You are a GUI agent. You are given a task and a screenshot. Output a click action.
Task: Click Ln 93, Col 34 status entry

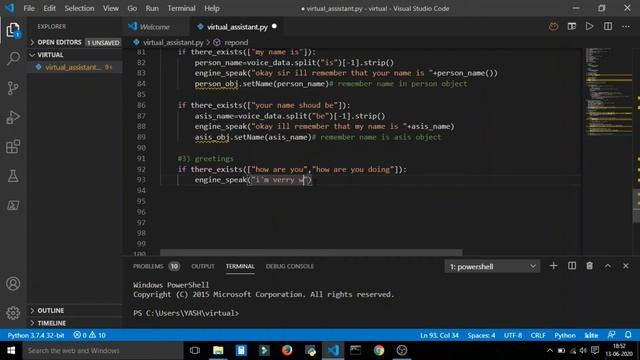click(439, 335)
